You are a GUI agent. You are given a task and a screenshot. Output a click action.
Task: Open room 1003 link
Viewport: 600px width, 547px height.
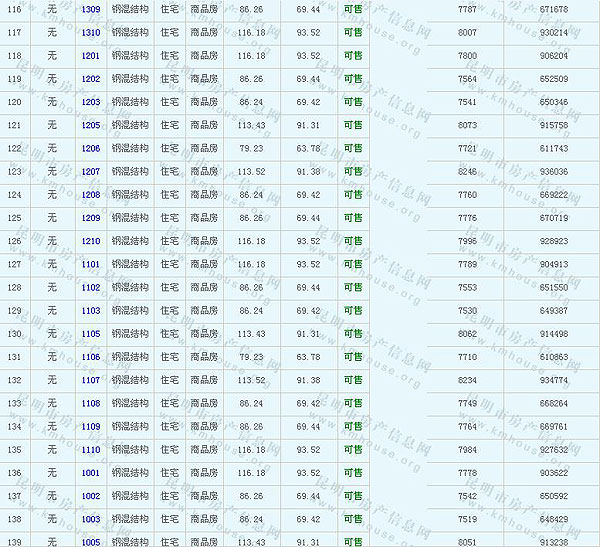coord(91,519)
